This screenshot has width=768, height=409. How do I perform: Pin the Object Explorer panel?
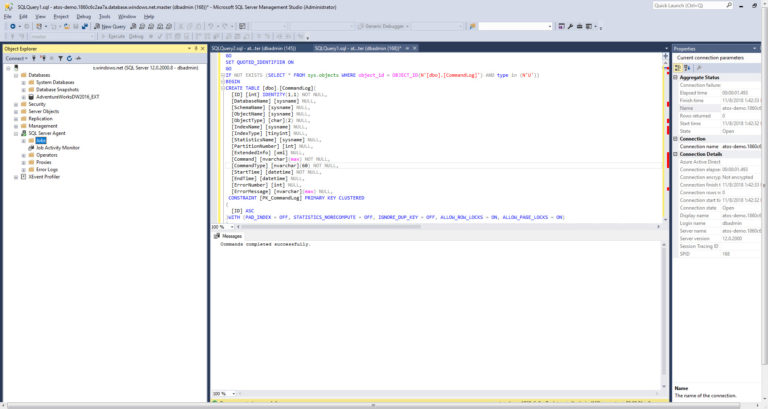[196, 48]
